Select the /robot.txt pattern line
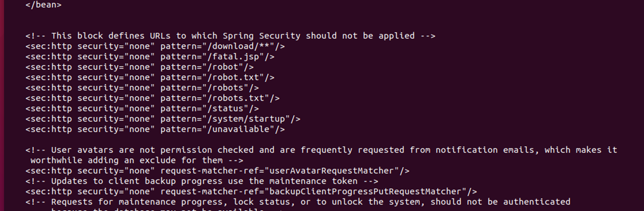Image resolution: width=644 pixels, height=211 pixels. 150,77
